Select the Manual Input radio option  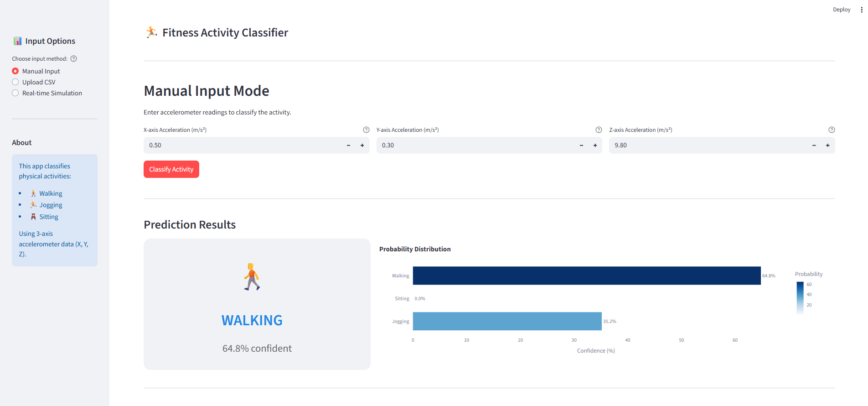(x=15, y=71)
